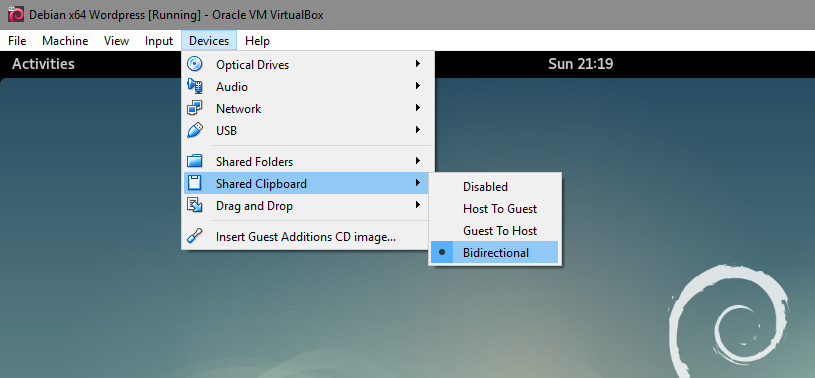Click the Drag and Drop icon
Screen dimensions: 815x378
tap(194, 205)
